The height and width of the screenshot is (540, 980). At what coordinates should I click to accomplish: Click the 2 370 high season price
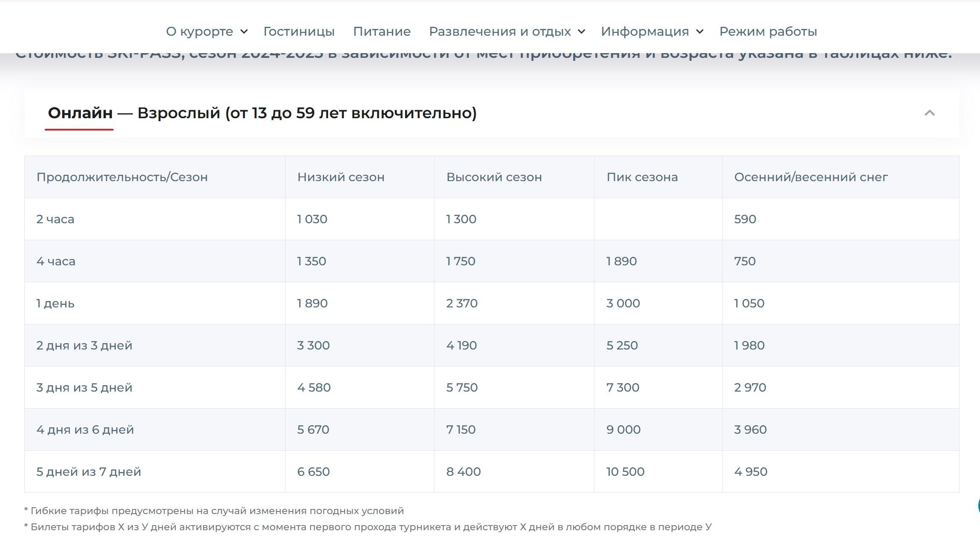462,303
